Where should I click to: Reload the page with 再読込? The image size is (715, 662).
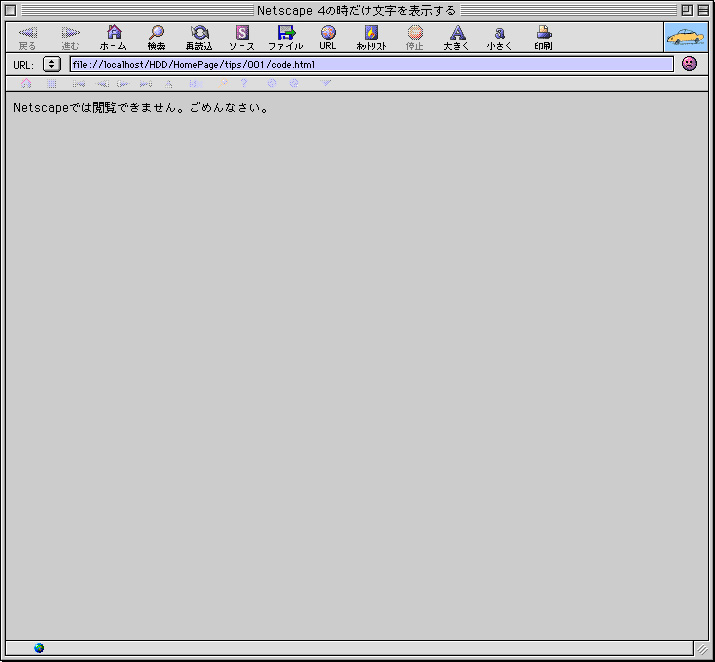199,38
